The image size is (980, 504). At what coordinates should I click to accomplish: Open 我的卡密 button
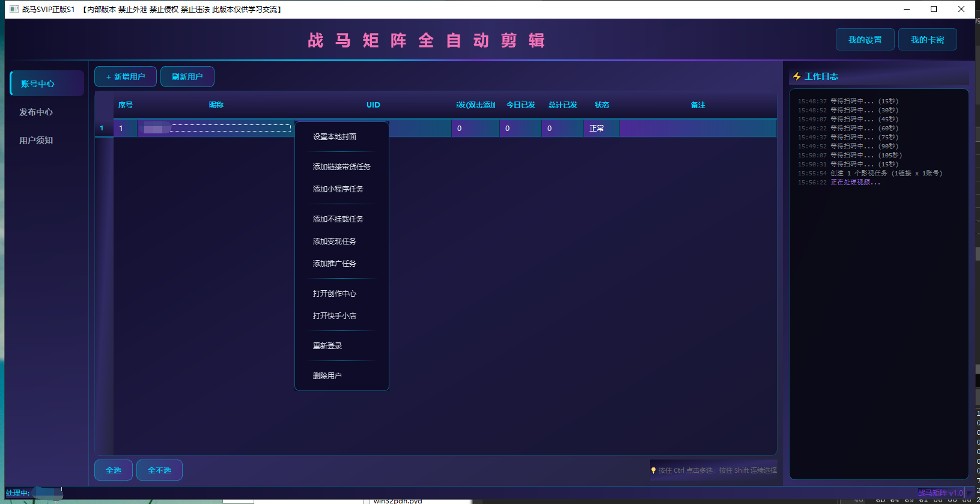point(927,40)
